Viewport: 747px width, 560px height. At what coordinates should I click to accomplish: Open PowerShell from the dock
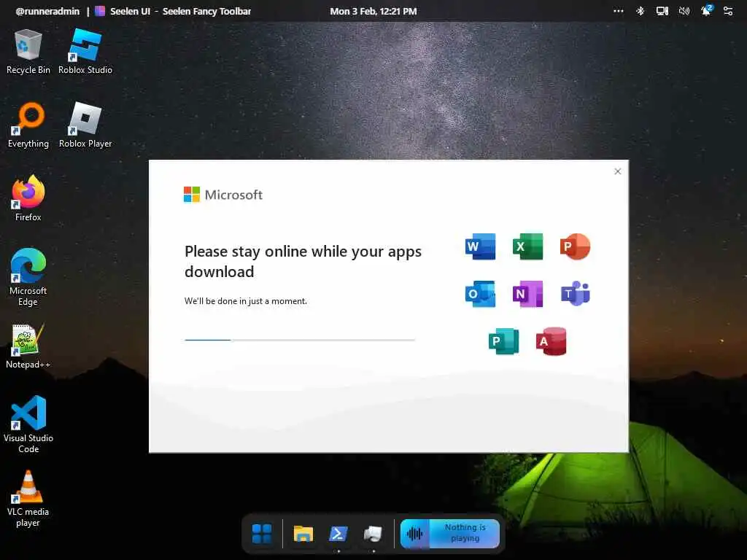(338, 534)
